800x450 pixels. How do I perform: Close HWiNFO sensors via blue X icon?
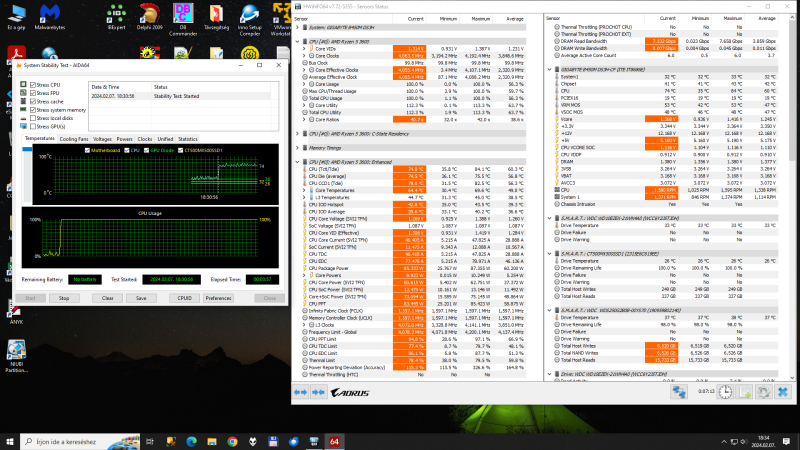click(783, 392)
